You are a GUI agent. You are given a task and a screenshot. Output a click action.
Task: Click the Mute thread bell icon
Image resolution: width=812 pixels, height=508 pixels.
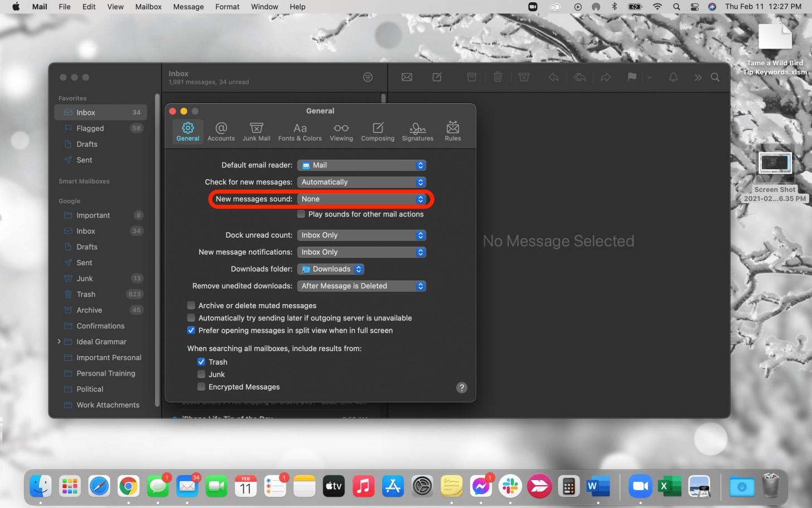tap(673, 77)
